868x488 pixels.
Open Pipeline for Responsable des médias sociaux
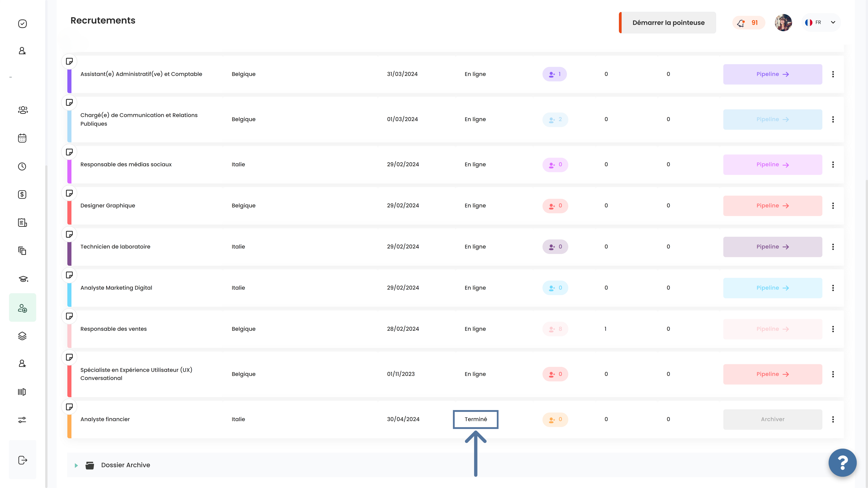773,164
